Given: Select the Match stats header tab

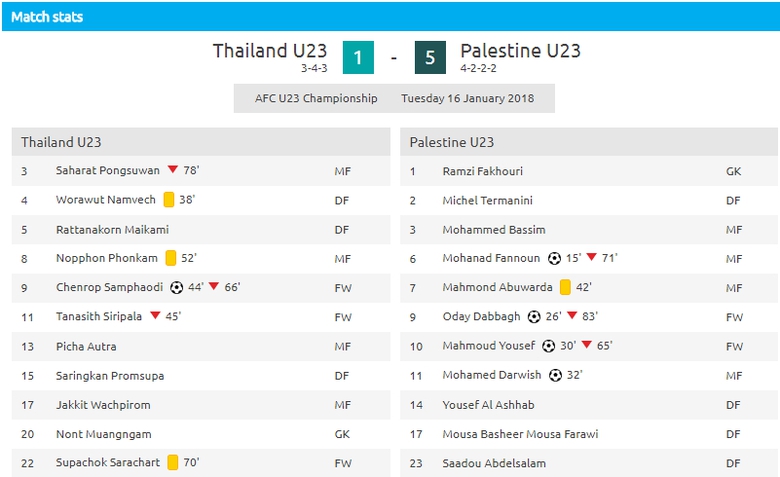Looking at the screenshot, I should tap(47, 17).
